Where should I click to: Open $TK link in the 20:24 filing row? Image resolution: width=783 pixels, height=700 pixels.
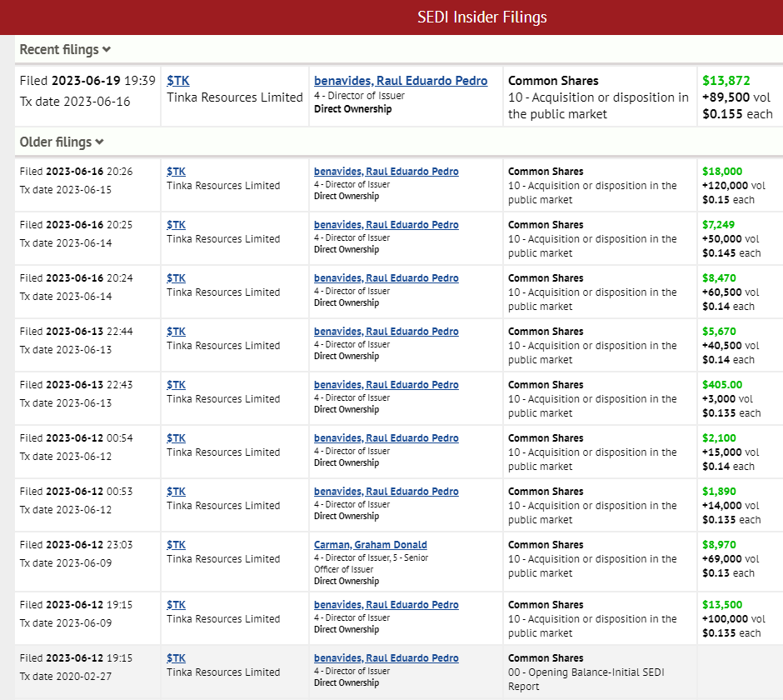click(177, 278)
